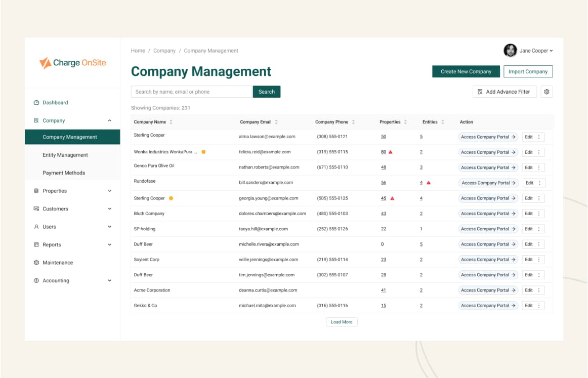This screenshot has width=588, height=378.
Task: Expand the Accounting sidebar menu
Action: tap(110, 280)
